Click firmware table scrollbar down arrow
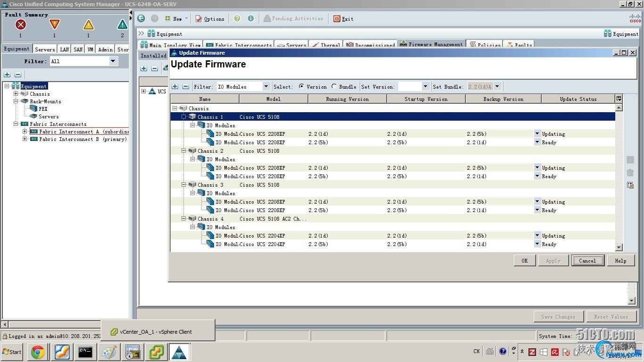The width and height of the screenshot is (644, 362). pos(619,247)
